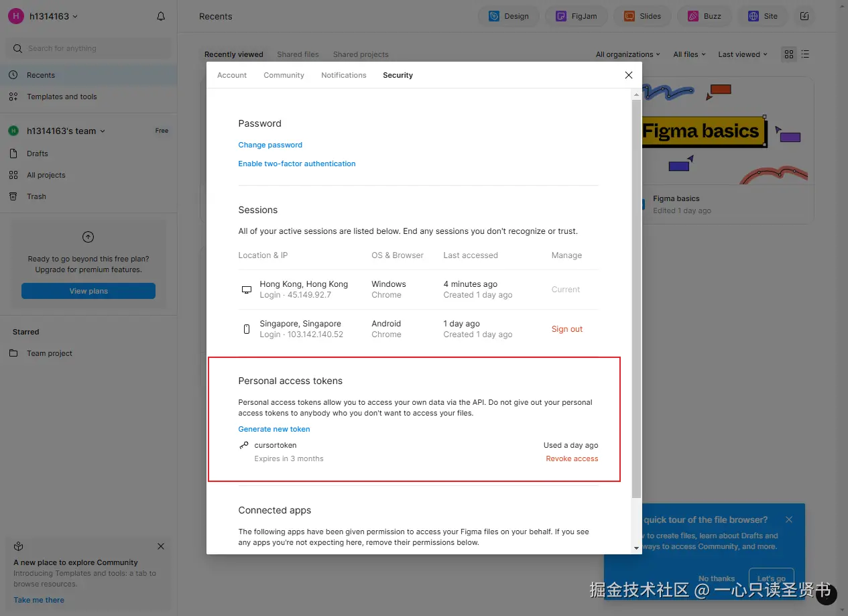Image resolution: width=848 pixels, height=616 pixels.
Task: Click the Community box icon in announcement
Action: click(19, 546)
